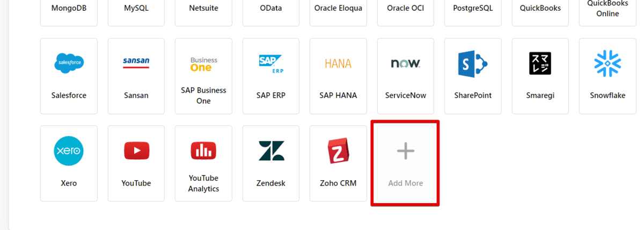Choose the OData connector tile

[x=271, y=10]
